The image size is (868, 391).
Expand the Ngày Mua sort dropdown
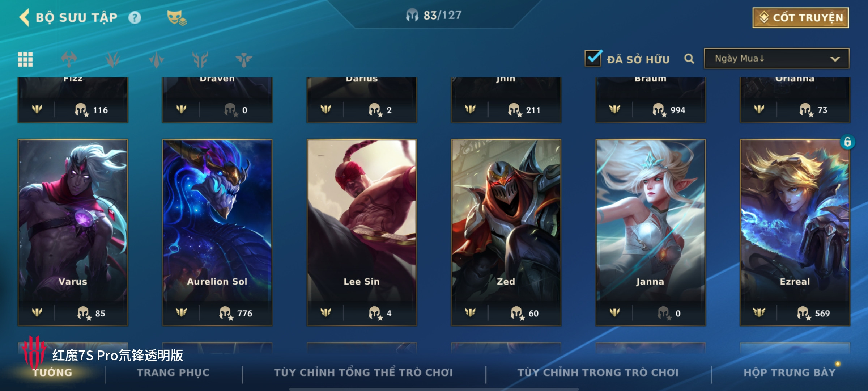point(776,58)
